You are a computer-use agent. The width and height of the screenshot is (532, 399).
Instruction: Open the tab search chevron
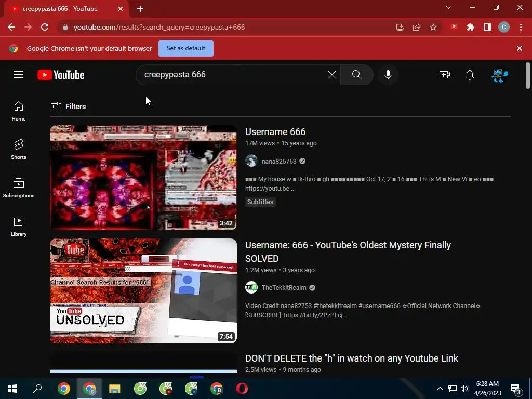pyautogui.click(x=448, y=7)
